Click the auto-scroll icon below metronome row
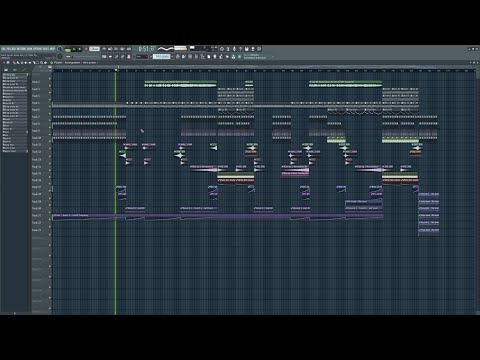The height and width of the screenshot is (360, 480). [x=110, y=56]
